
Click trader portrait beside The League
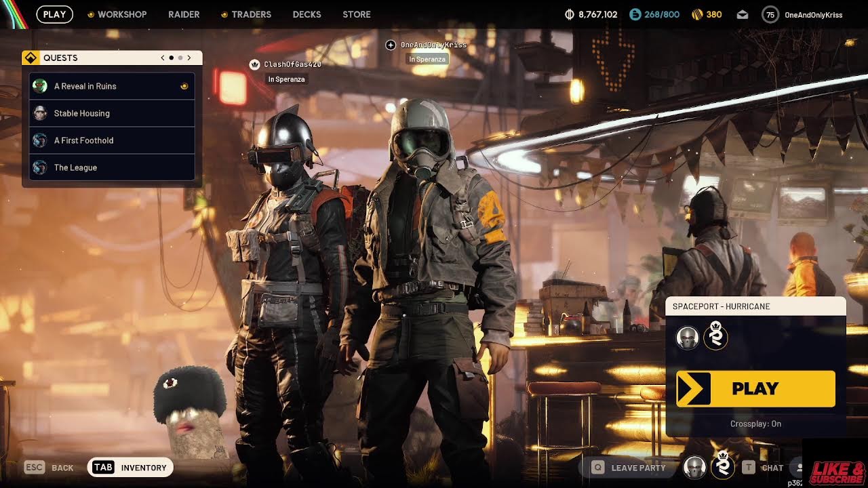point(40,167)
